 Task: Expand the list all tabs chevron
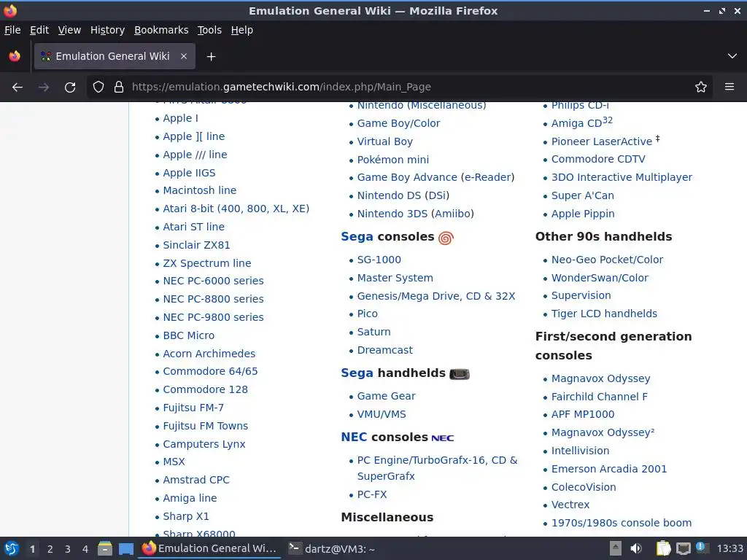click(732, 56)
